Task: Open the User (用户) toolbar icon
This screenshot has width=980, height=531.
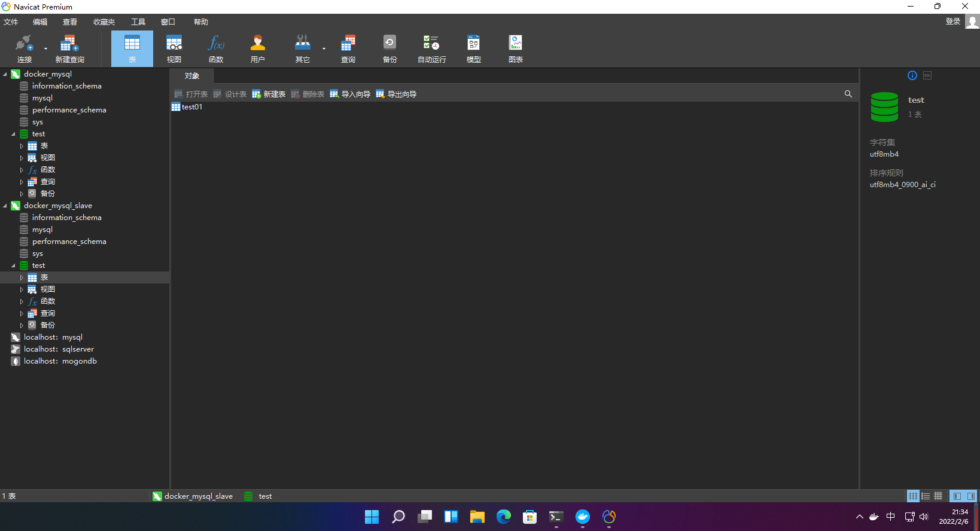Action: [258, 48]
